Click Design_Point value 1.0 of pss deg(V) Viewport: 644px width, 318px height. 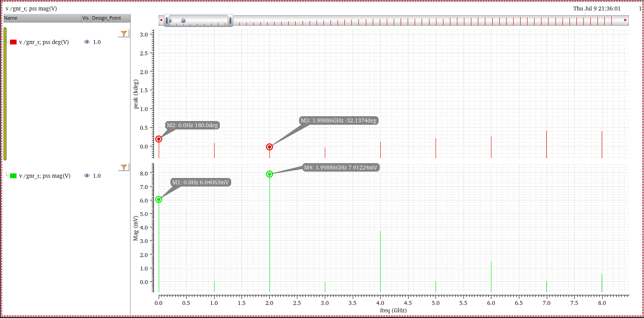(97, 42)
